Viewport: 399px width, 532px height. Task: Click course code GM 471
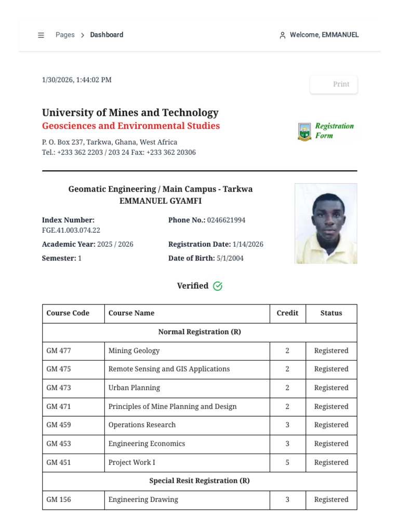point(59,406)
